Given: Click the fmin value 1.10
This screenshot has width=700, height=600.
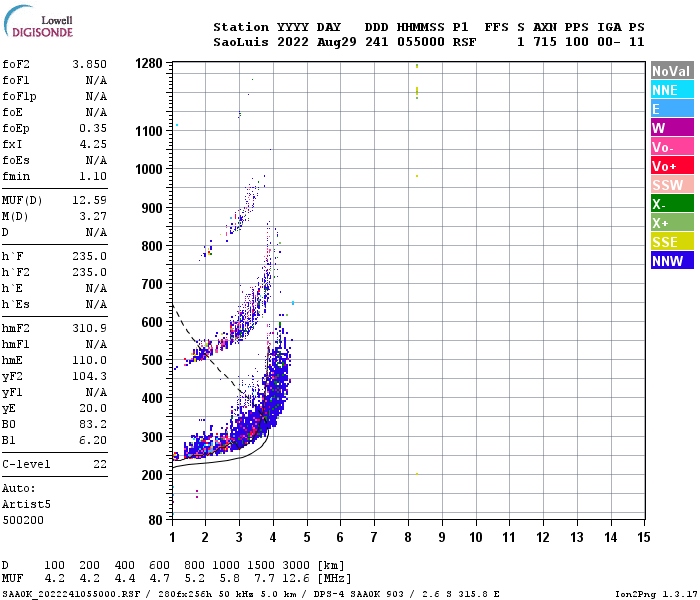Looking at the screenshot, I should click(93, 176).
